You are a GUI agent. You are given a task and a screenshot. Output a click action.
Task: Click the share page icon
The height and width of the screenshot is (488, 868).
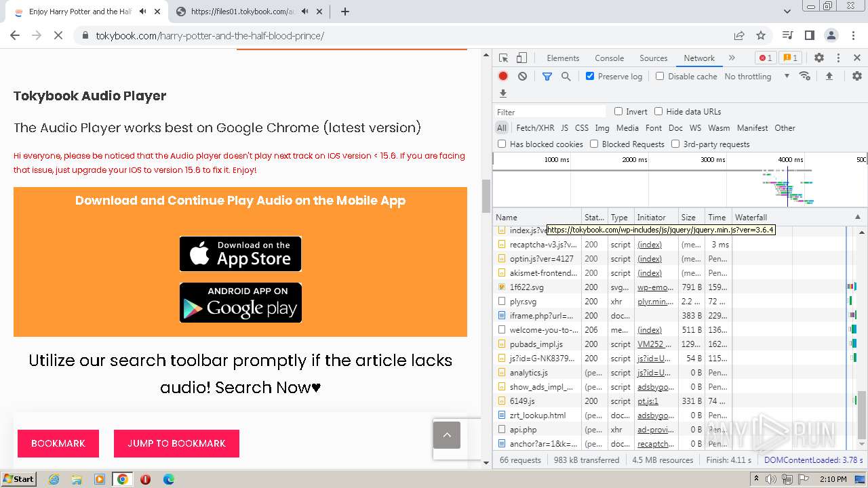pos(739,35)
